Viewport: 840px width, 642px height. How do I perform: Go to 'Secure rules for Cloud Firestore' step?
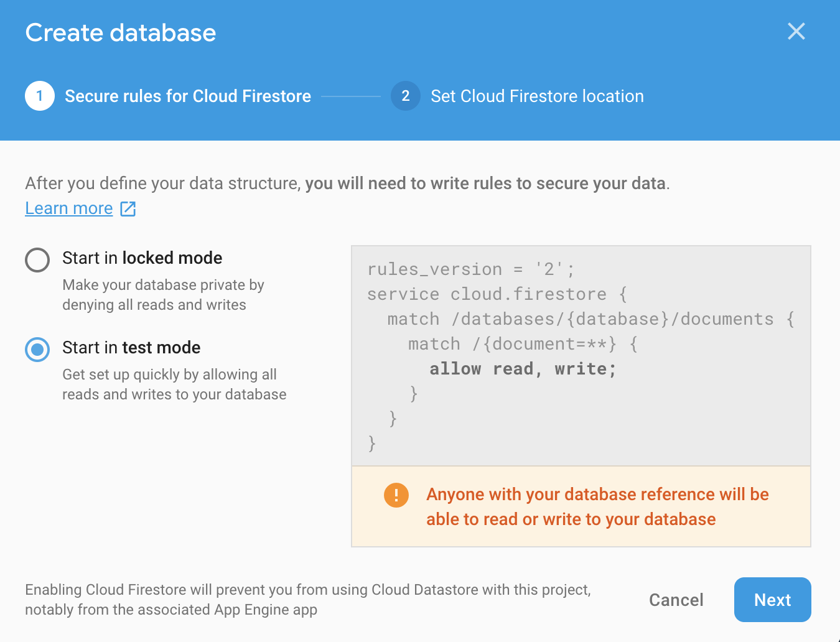(x=187, y=96)
